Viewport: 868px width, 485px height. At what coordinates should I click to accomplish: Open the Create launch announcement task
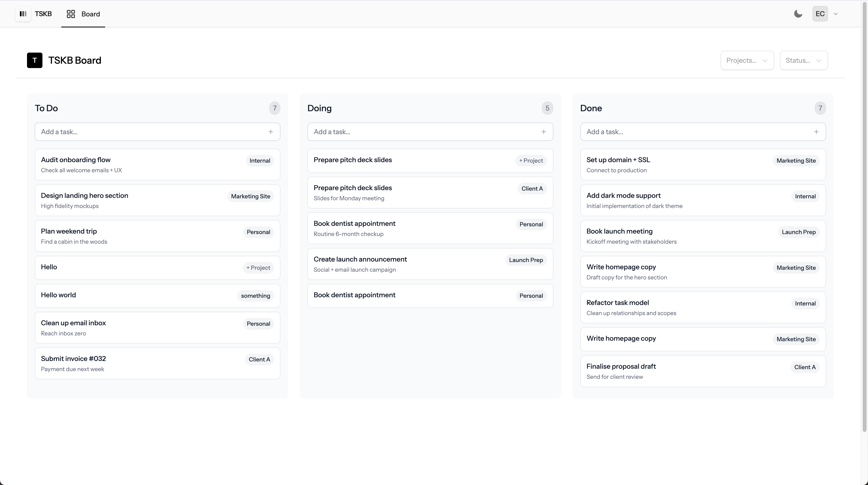click(x=430, y=264)
